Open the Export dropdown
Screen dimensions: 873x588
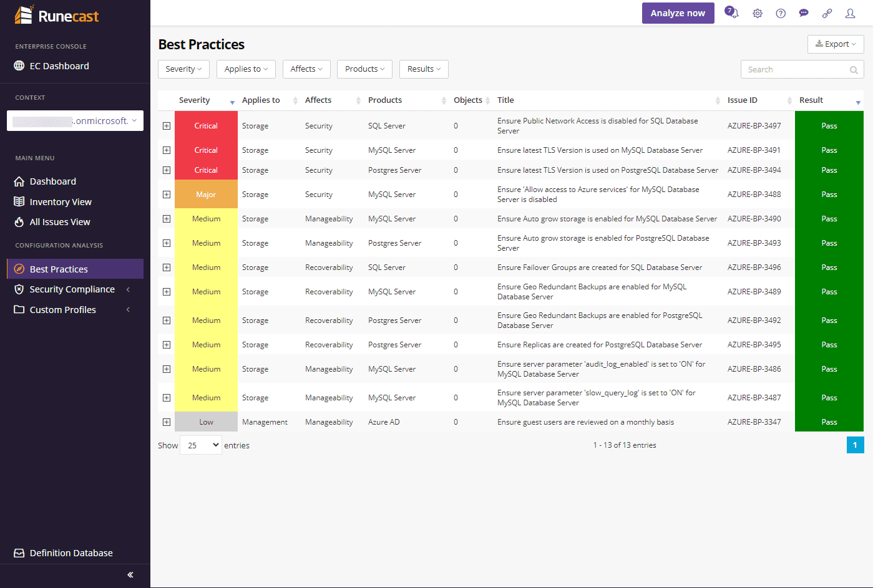pos(836,44)
